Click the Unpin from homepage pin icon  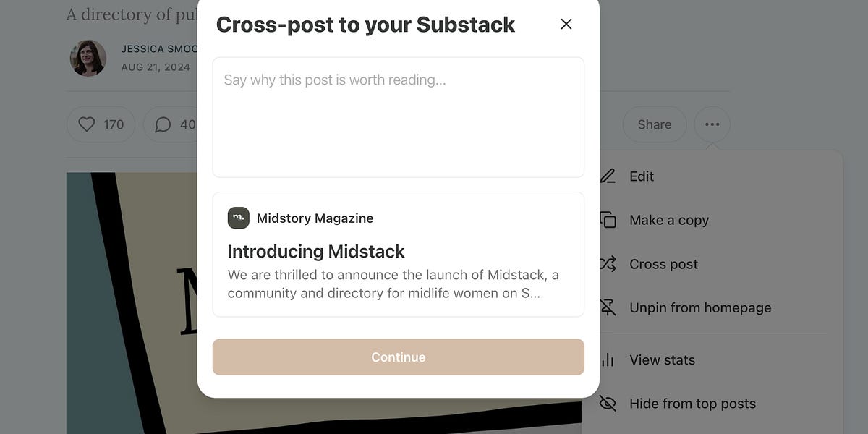[608, 307]
